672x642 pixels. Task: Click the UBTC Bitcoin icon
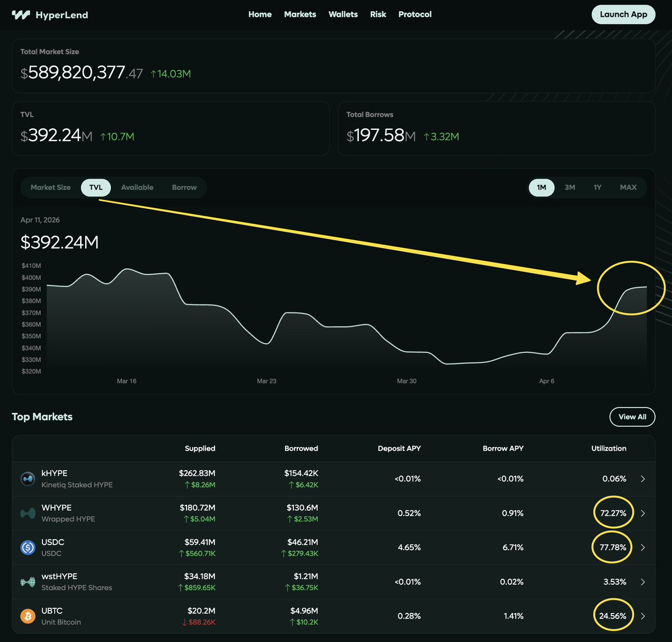click(x=28, y=616)
